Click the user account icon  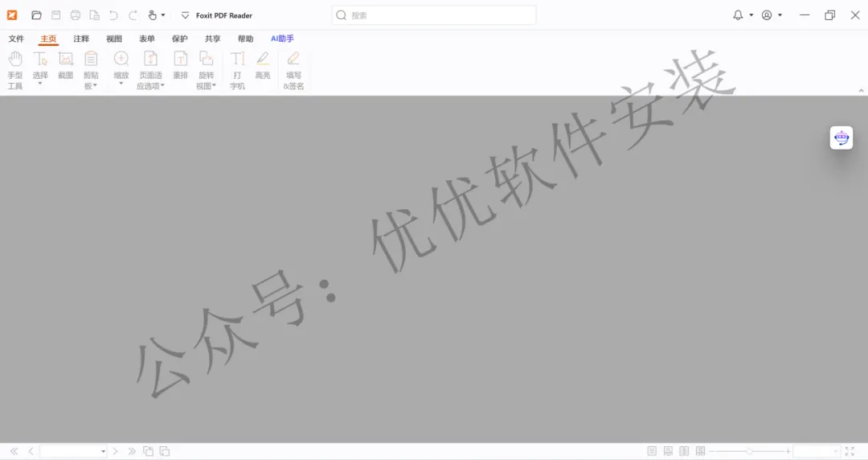[767, 15]
